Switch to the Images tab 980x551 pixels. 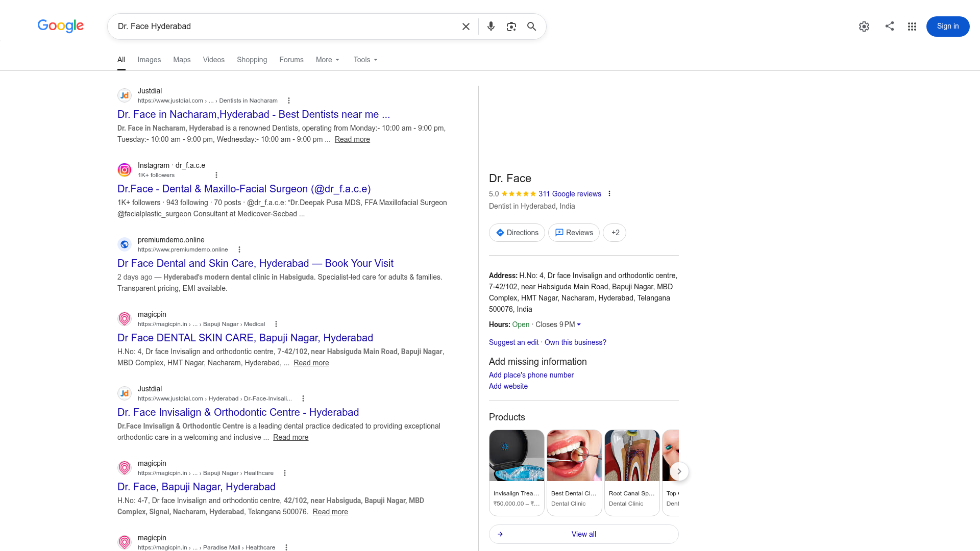(x=149, y=60)
